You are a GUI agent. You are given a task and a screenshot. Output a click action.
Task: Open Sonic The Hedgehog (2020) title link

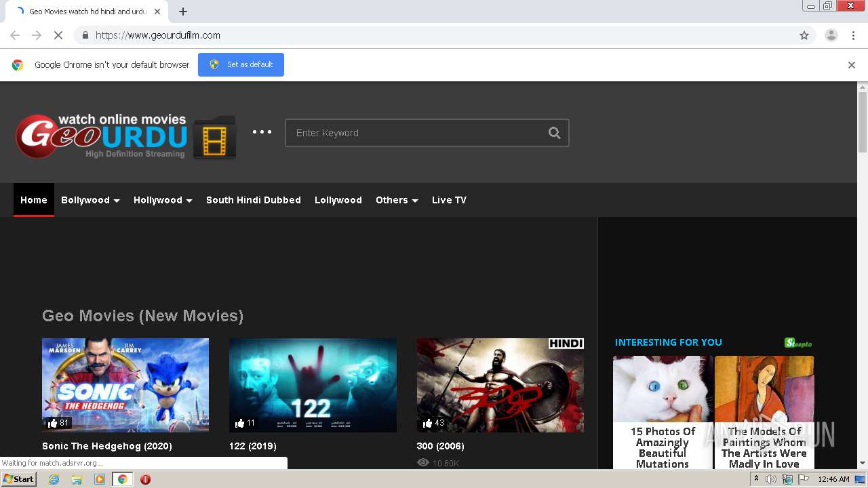(107, 446)
